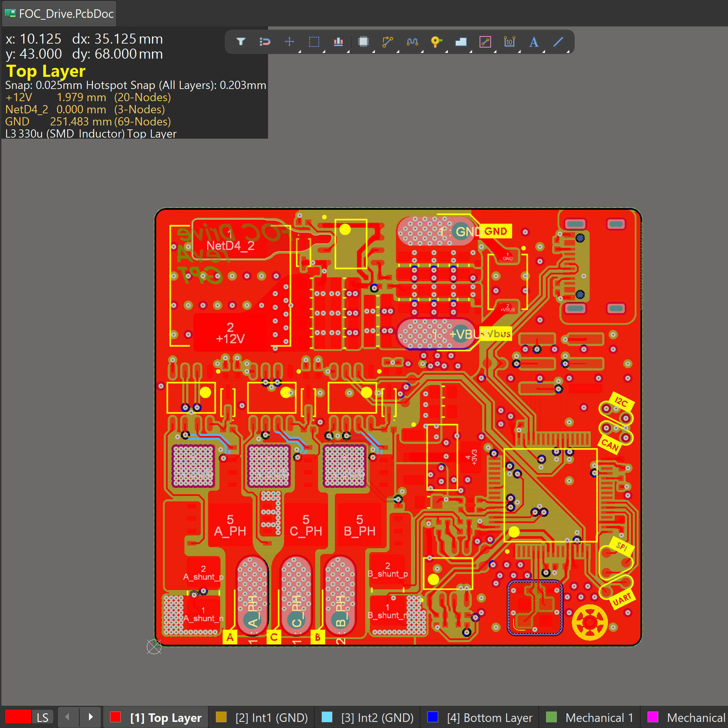This screenshot has height=728, width=728.
Task: Click the align objects bar-chart icon
Action: pos(338,41)
